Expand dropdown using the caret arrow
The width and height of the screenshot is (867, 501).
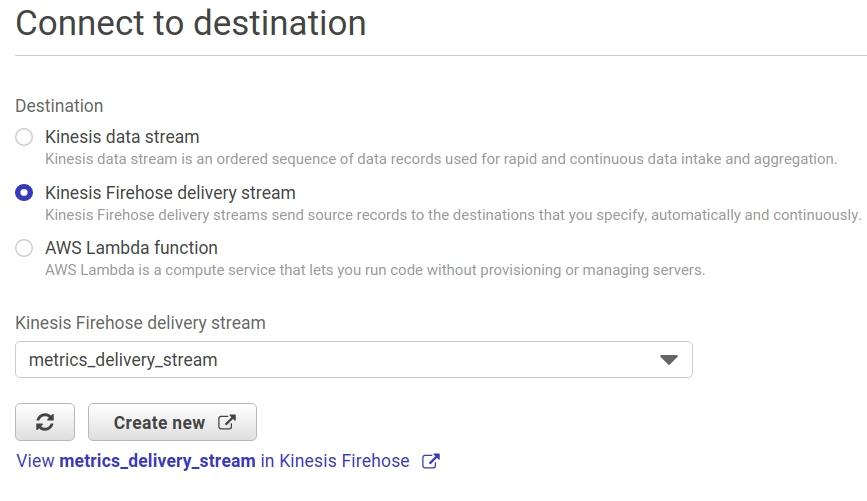(668, 360)
